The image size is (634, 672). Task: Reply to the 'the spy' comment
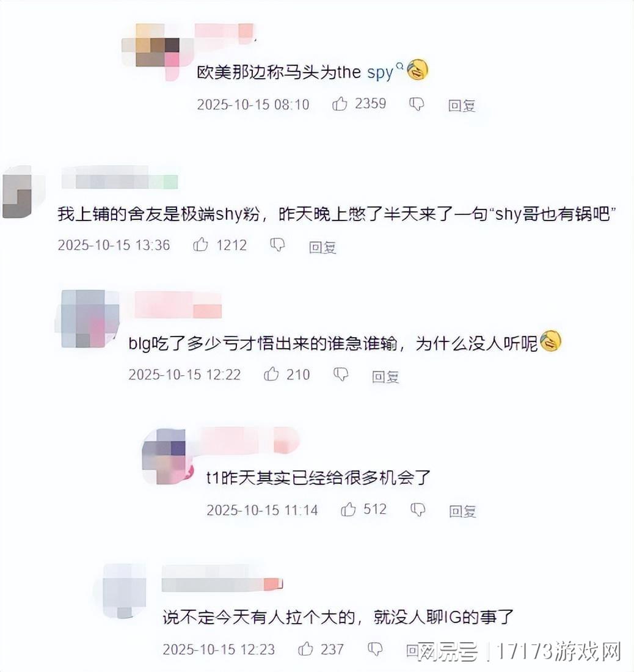462,105
